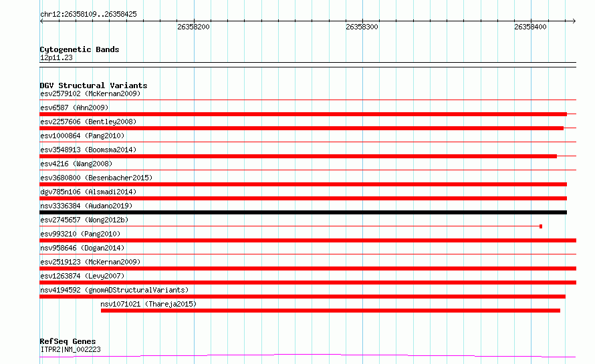The image size is (595, 364).
Task: Click the red bar under esv993210 (Pang2010)
Action: pyautogui.click(x=308, y=240)
